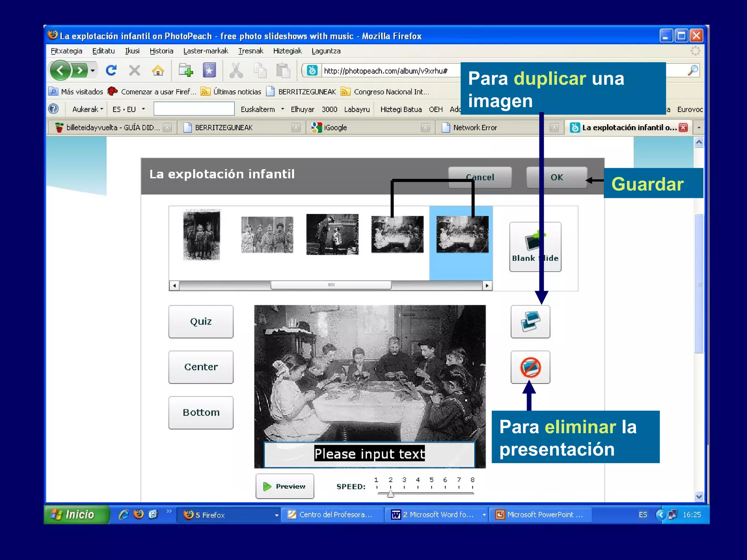Viewport: 747px width, 560px height.
Task: Click the Preview play button
Action: (285, 486)
